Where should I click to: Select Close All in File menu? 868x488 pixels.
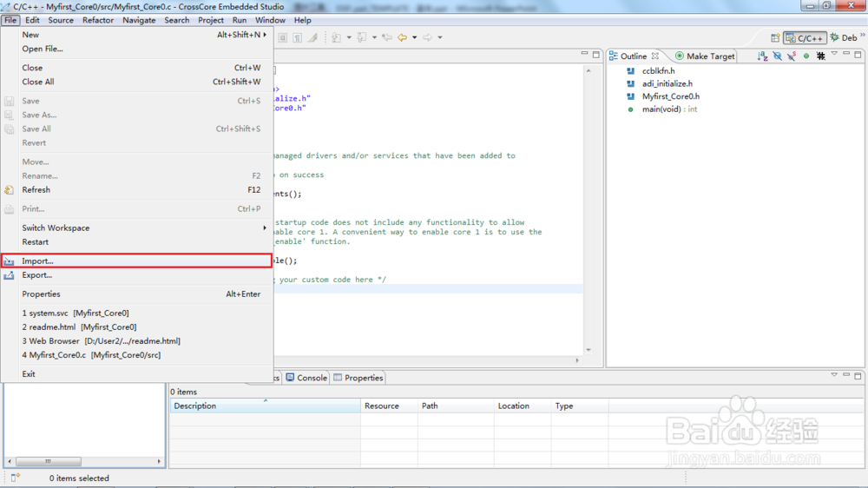click(x=137, y=82)
